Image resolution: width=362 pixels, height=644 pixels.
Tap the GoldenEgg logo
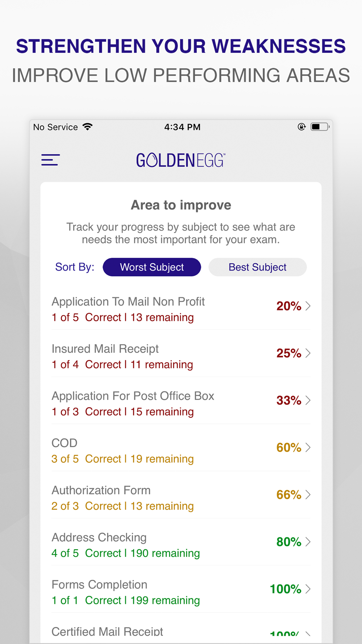181,160
